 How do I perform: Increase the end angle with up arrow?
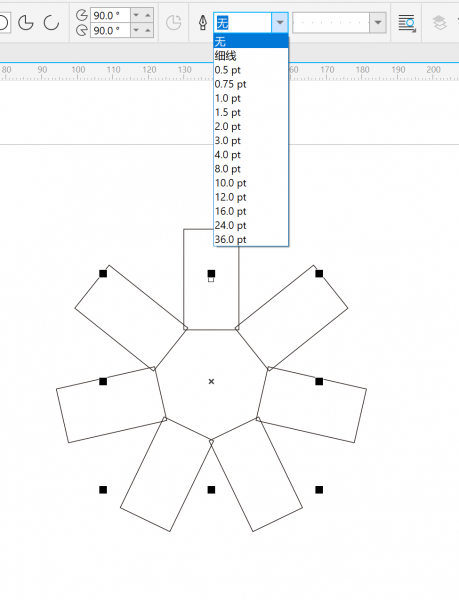pyautogui.click(x=148, y=30)
